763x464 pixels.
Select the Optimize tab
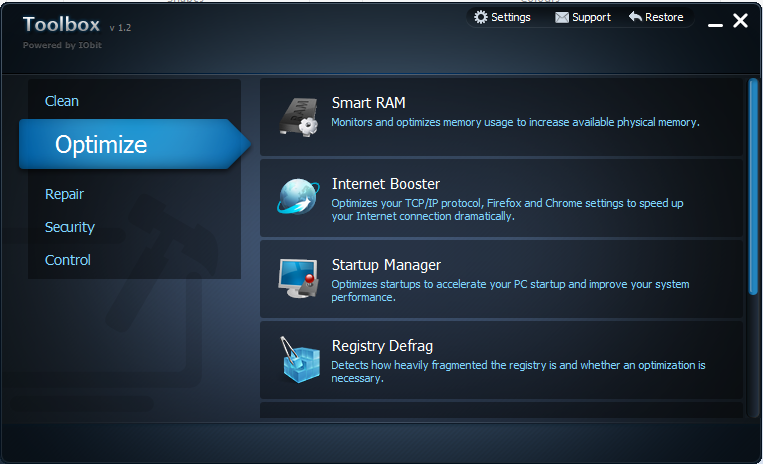pos(134,144)
